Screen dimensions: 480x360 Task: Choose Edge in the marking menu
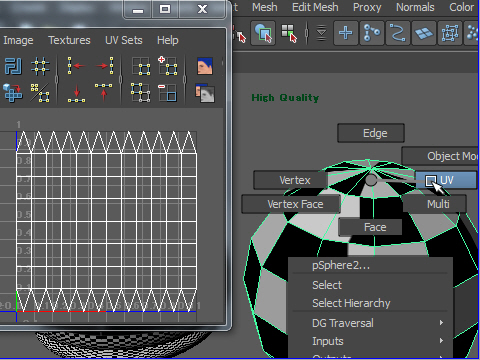pyautogui.click(x=371, y=133)
